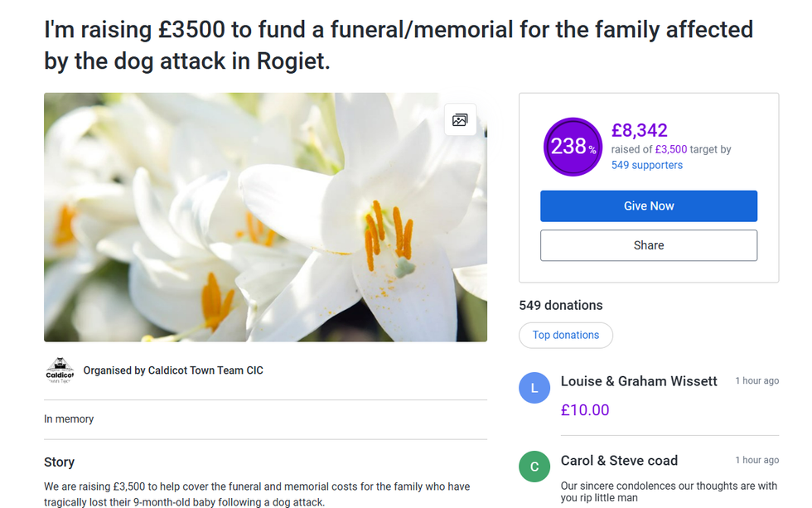Show Top donations list
Image resolution: width=812 pixels, height=508 pixels.
point(566,335)
